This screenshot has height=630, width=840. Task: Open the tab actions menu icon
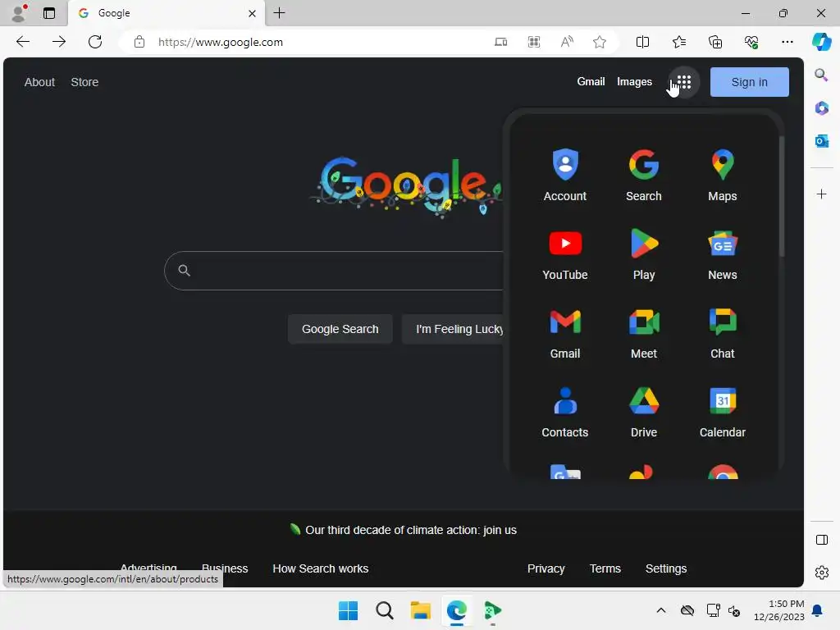48,13
